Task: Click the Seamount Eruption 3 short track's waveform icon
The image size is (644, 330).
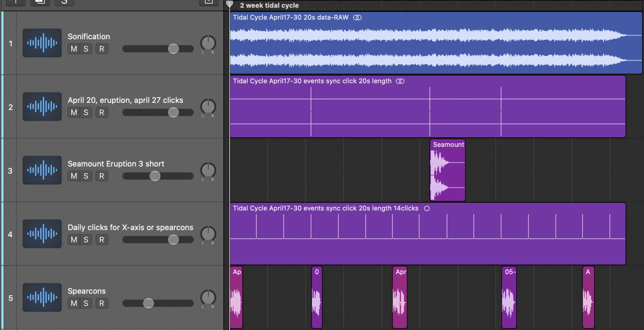Action: click(x=42, y=170)
